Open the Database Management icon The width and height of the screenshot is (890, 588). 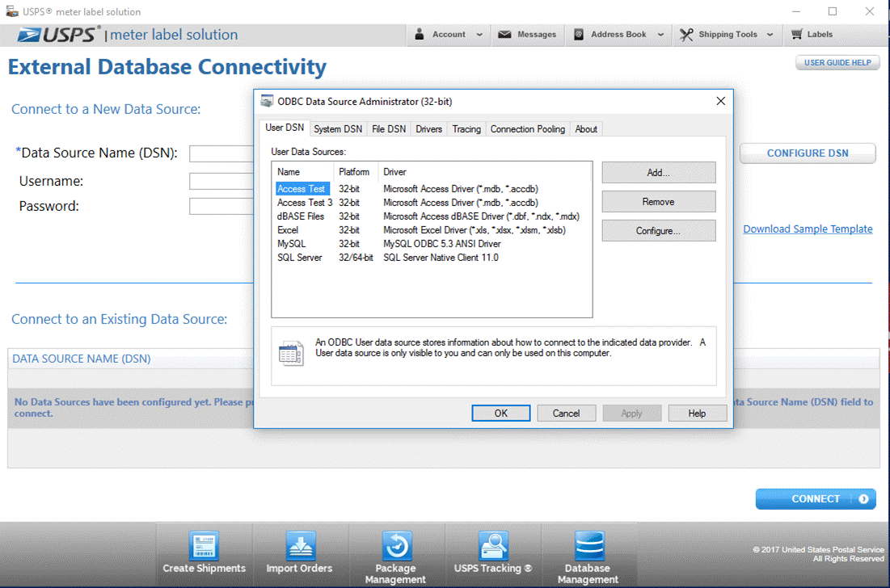(589, 545)
